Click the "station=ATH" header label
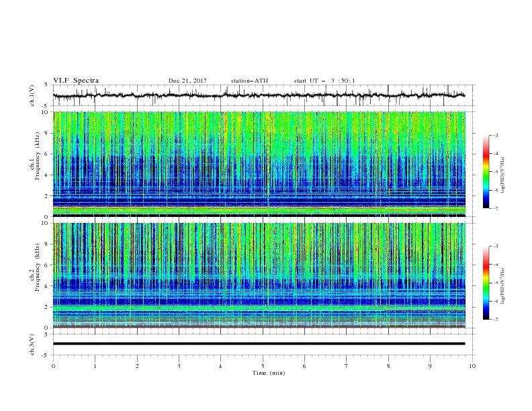532x411 pixels. click(x=249, y=81)
